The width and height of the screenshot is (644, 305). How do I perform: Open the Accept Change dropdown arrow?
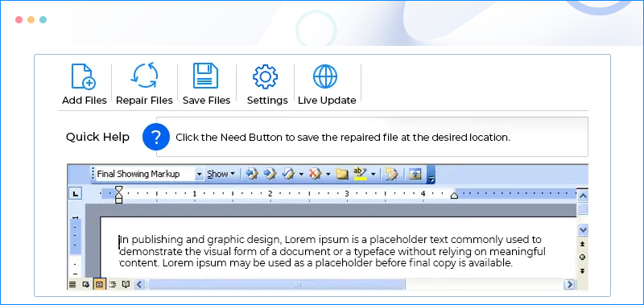pyautogui.click(x=301, y=174)
